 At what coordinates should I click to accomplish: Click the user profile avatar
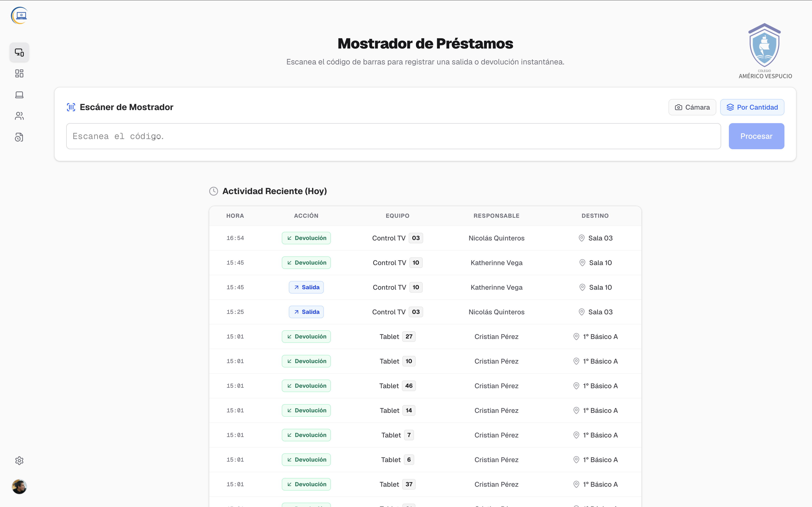(19, 486)
